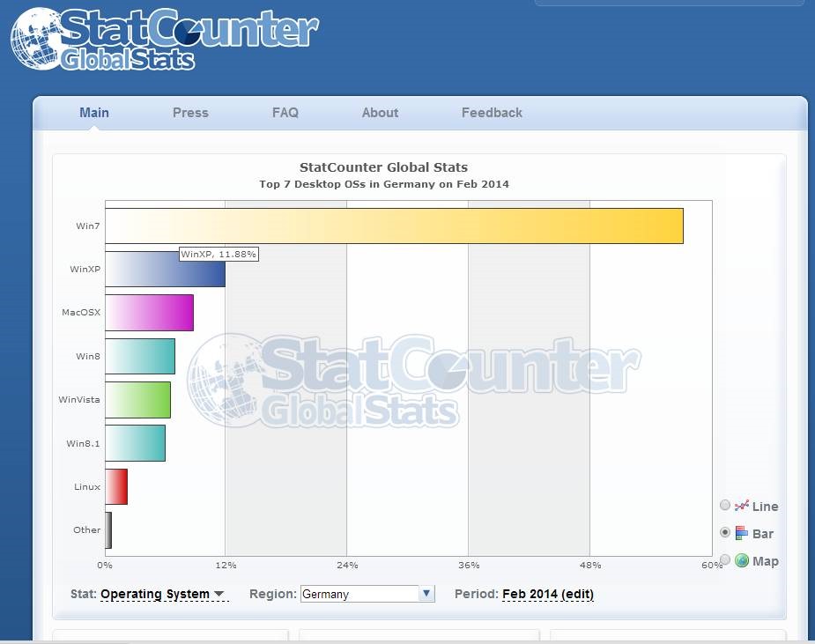
Task: Click the Other axis label
Action: pos(87,530)
